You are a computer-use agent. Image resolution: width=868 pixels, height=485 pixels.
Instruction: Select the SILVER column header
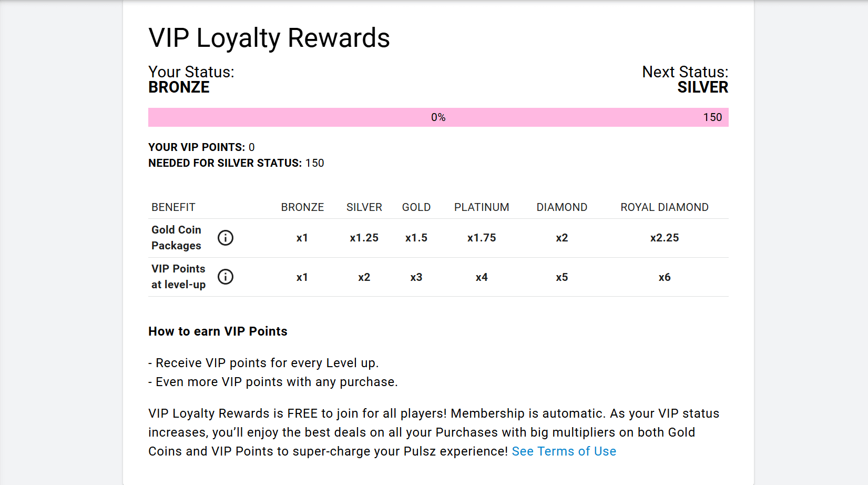click(x=364, y=207)
